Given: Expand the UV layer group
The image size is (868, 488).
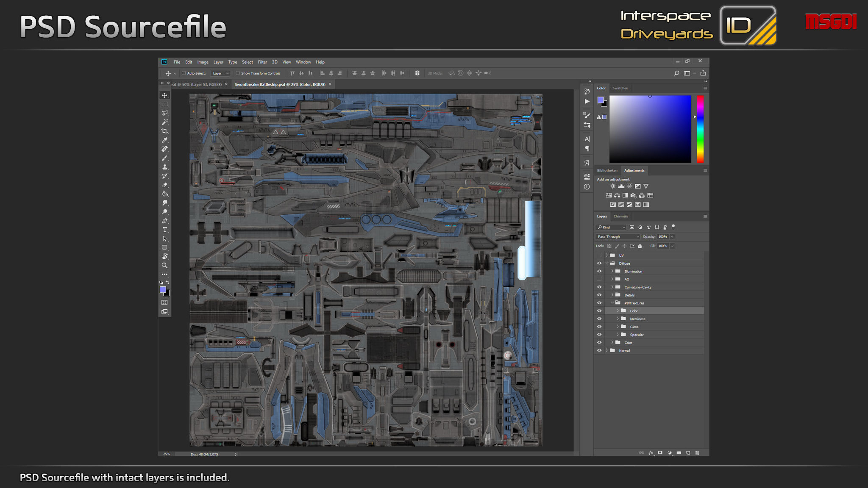Looking at the screenshot, I should click(607, 255).
